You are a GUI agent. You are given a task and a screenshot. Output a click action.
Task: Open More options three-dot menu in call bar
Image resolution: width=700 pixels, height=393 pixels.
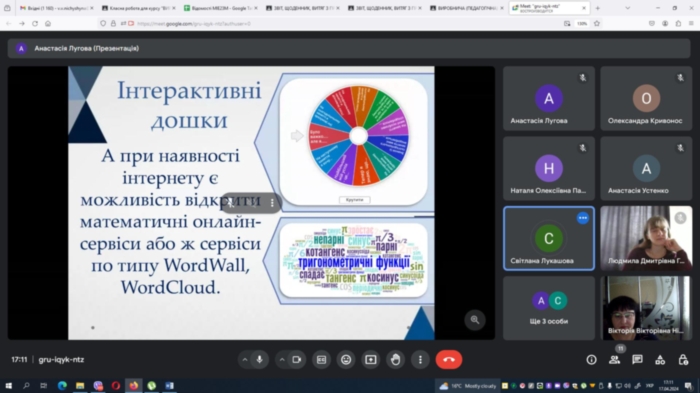(x=420, y=360)
